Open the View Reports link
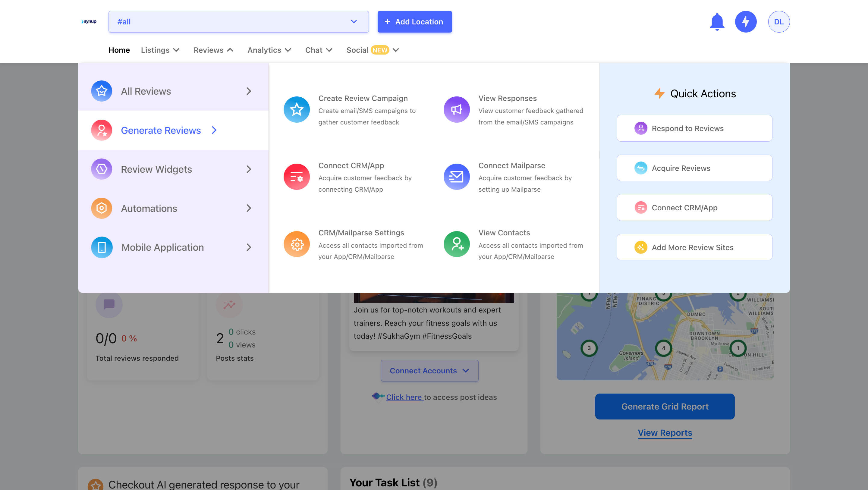The image size is (868, 490). point(665,433)
